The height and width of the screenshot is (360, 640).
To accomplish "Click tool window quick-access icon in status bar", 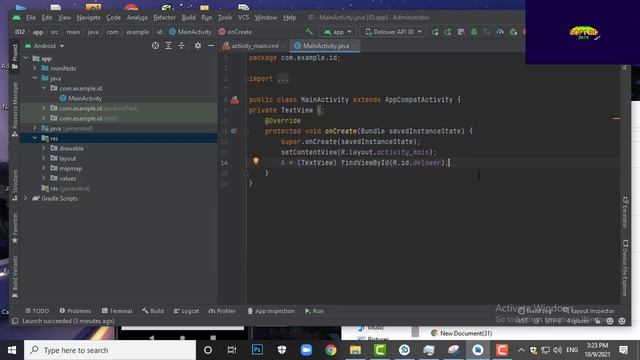I will [x=15, y=321].
